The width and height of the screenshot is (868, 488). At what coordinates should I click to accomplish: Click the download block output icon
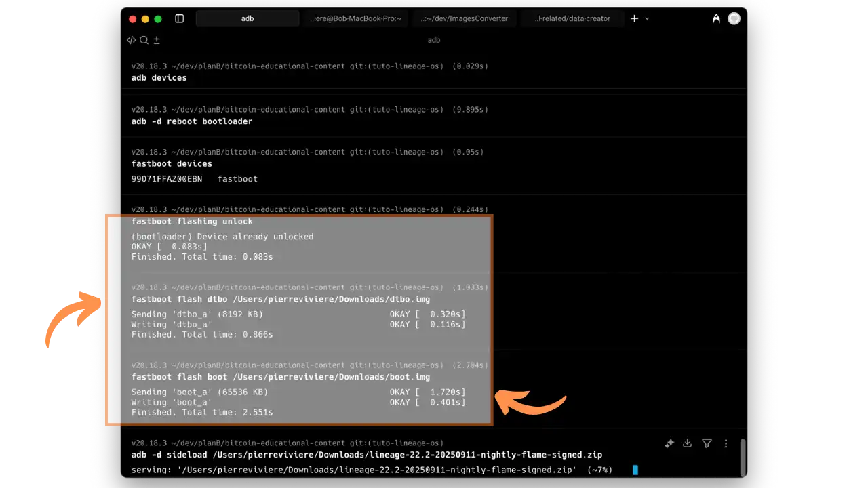pyautogui.click(x=687, y=443)
